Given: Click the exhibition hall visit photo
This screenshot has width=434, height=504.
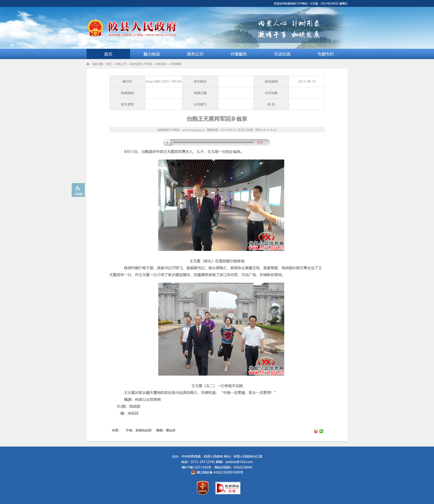Looking at the screenshot, I should (x=221, y=205).
